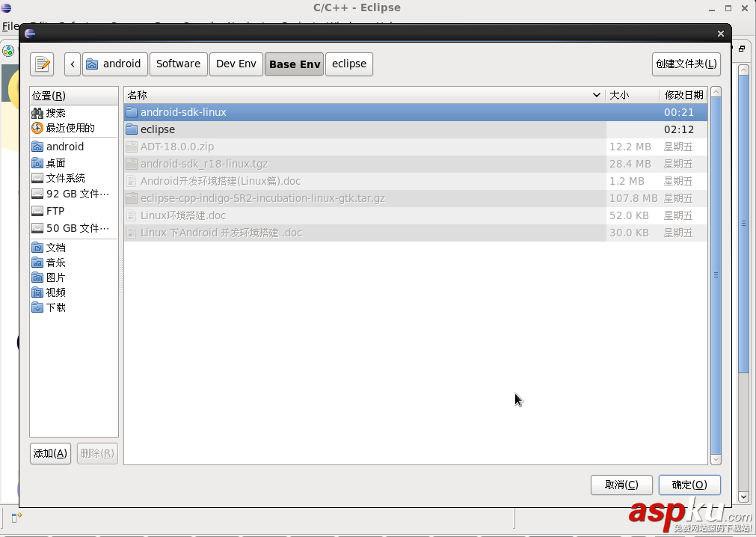Click the 删除(R) bookmark button

(x=97, y=453)
